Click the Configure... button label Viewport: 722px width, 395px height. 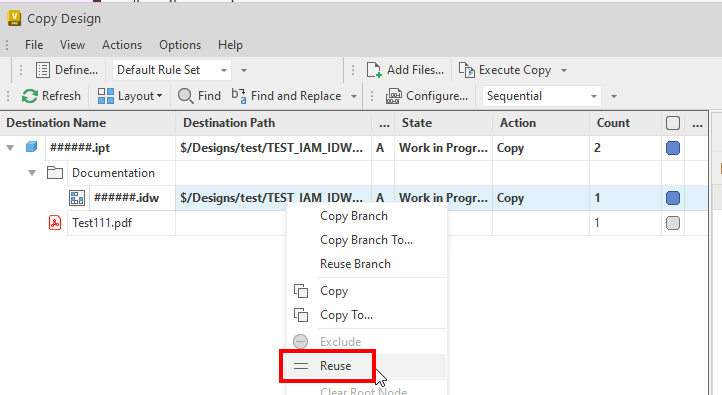coord(437,96)
